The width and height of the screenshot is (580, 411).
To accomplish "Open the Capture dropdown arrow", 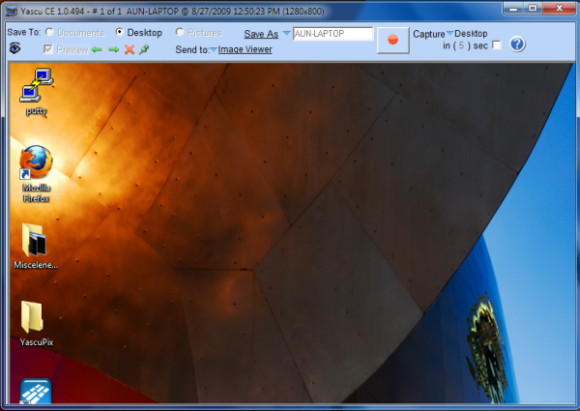I will (x=449, y=33).
